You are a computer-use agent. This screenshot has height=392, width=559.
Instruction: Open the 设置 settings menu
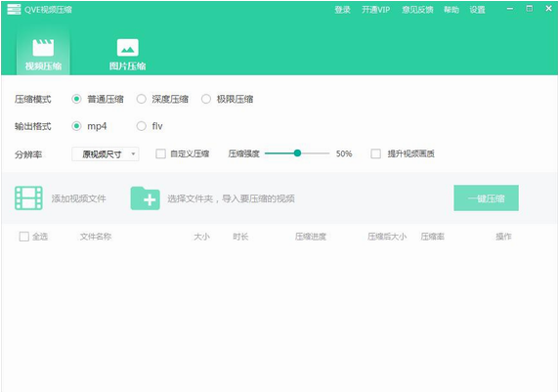pos(477,10)
